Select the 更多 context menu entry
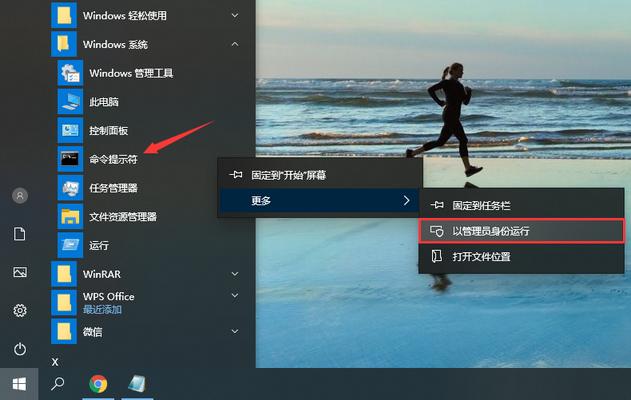Screen dimensions: 631x400 tap(320, 200)
